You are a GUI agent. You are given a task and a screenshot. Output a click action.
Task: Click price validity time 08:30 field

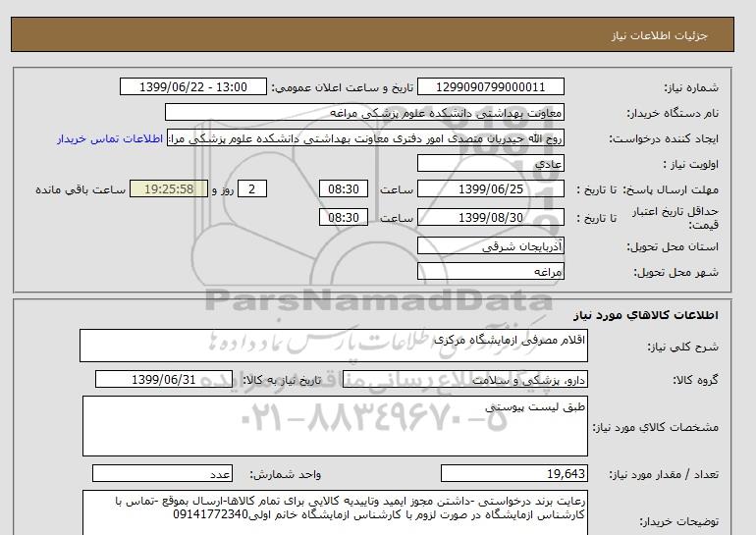[x=344, y=217]
